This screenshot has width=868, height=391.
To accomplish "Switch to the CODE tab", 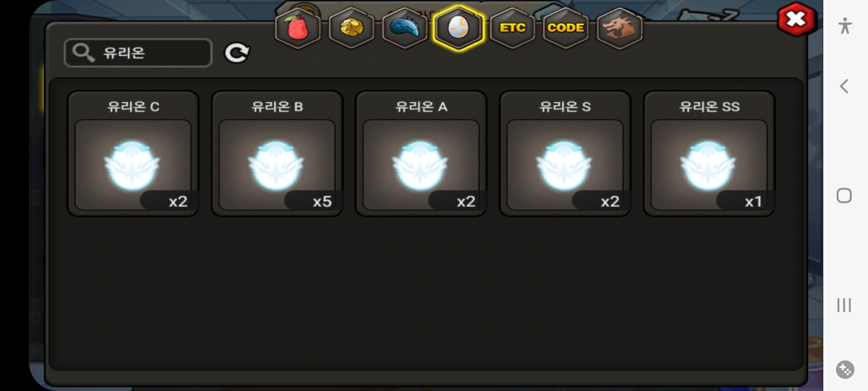I will [565, 28].
